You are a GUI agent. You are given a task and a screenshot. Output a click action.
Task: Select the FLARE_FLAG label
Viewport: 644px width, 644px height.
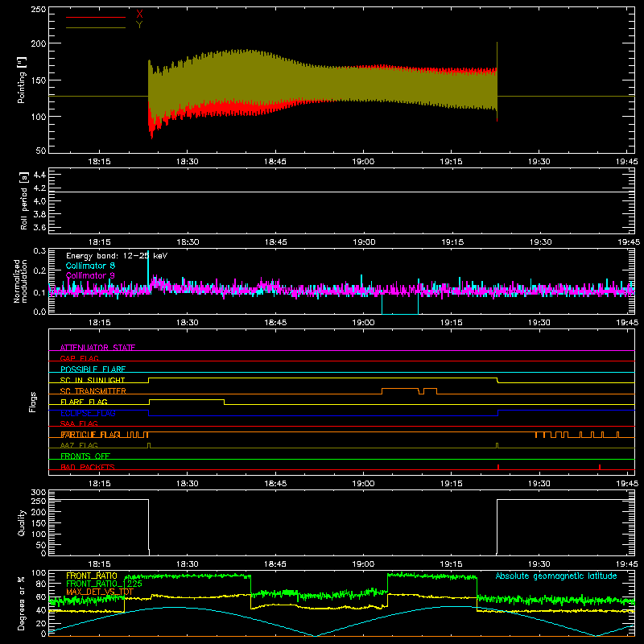(84, 402)
